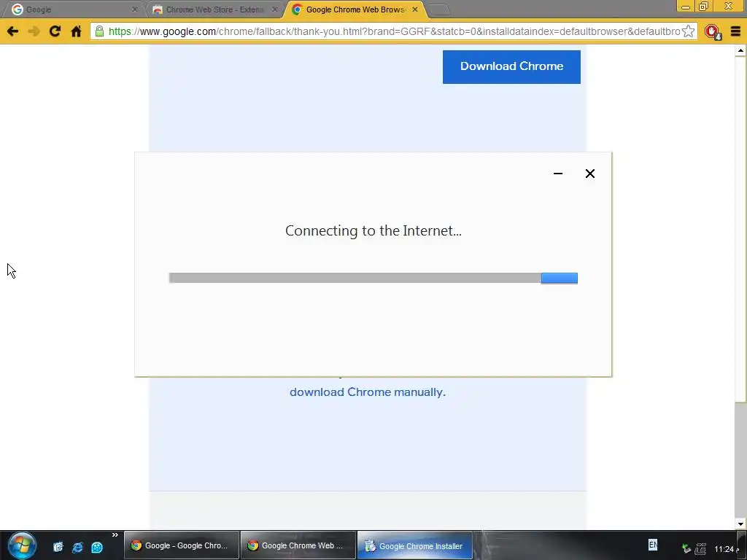
Task: Click the Download Chrome button
Action: [511, 66]
